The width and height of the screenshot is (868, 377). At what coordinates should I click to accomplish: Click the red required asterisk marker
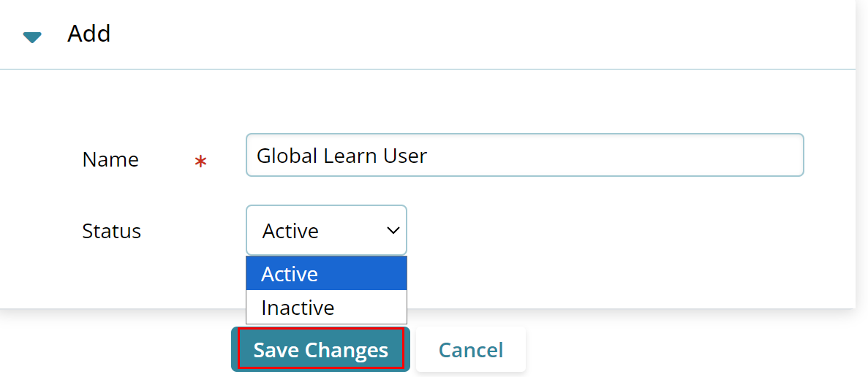click(200, 161)
